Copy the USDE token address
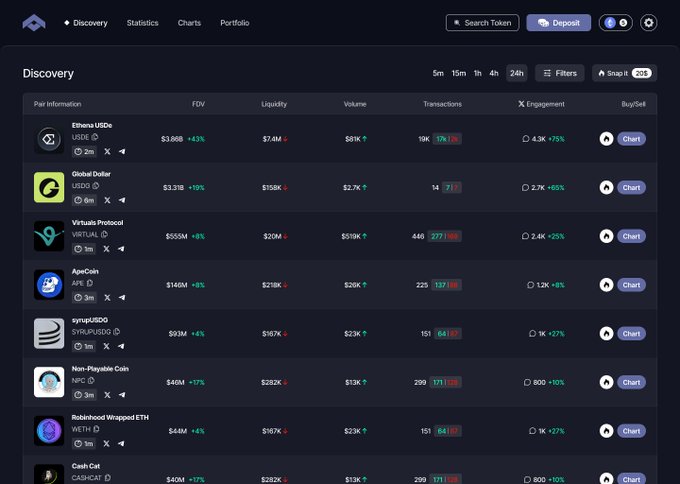This screenshot has width=680, height=484. (95, 137)
